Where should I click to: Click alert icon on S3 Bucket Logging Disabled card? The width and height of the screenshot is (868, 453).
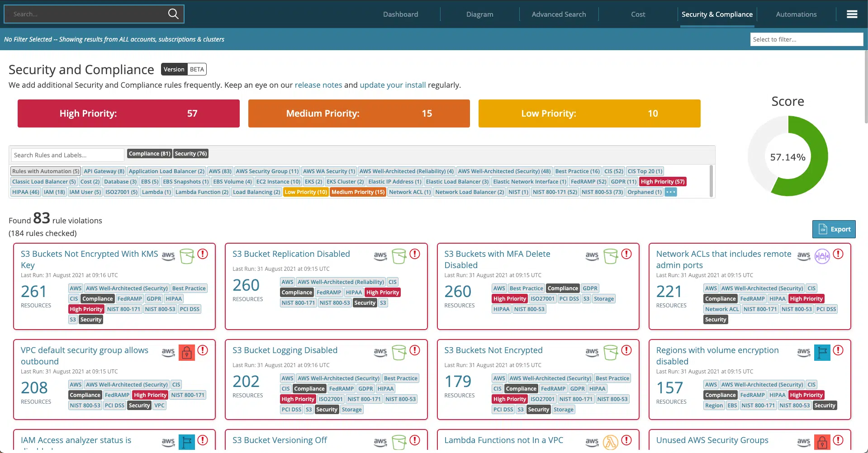click(x=415, y=350)
